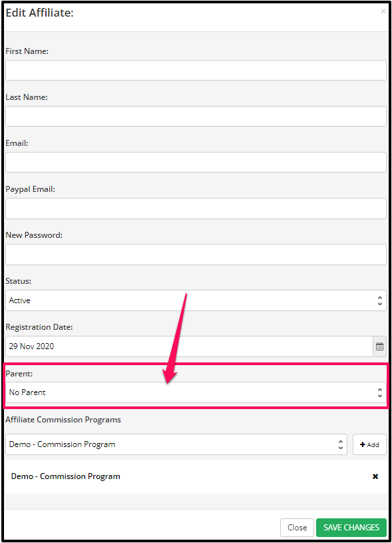Click the Status dropdown arrows
Viewport: 392px width, 543px height.
point(380,300)
